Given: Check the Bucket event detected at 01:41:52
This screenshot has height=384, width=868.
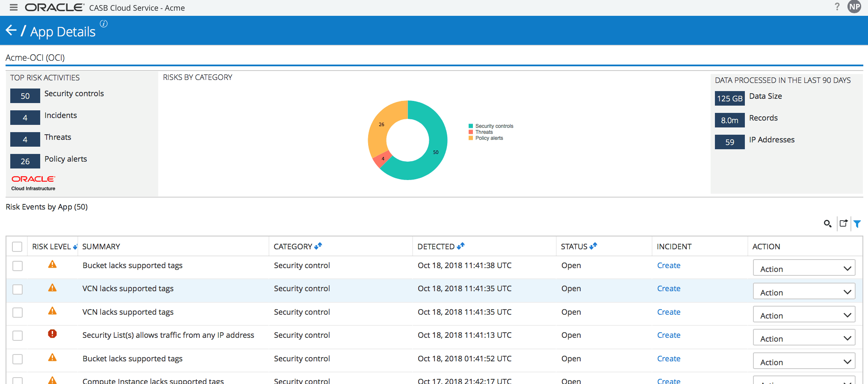Looking at the screenshot, I should [x=18, y=359].
